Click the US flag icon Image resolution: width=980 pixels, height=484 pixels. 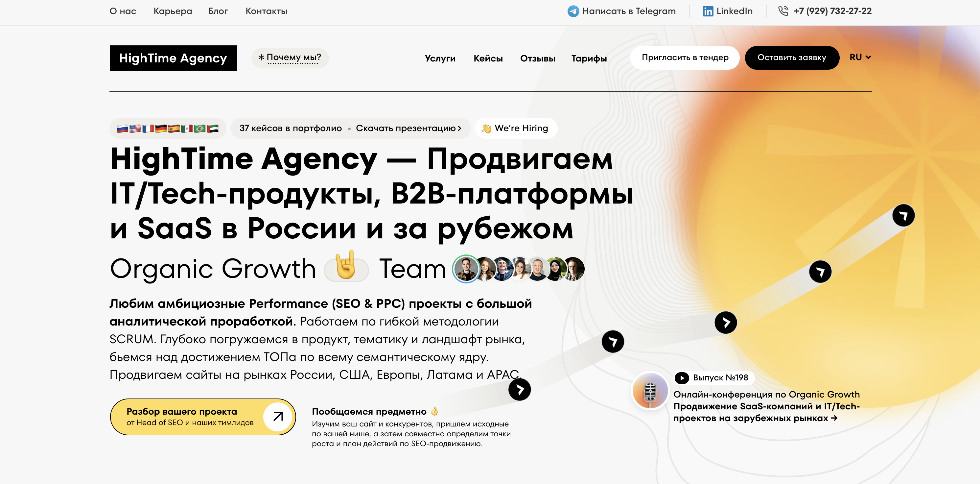135,129
